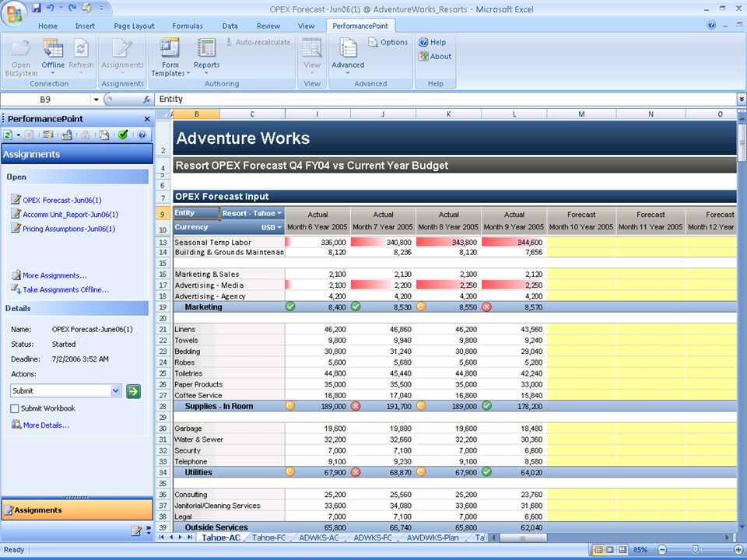The width and height of the screenshot is (747, 560).
Task: Open the Resort - Tahoe entity dropdown
Action: click(x=279, y=213)
